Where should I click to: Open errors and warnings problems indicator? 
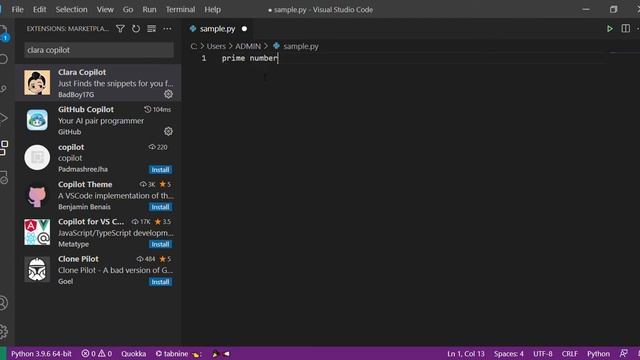[x=96, y=353]
